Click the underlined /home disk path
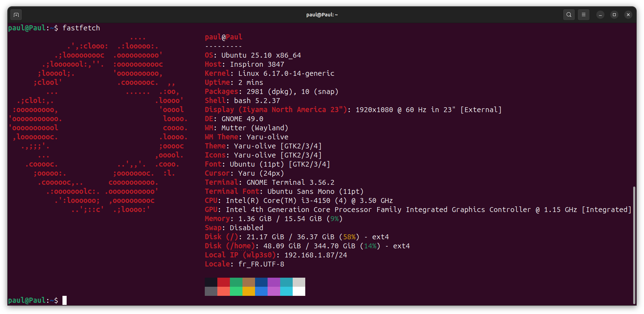The width and height of the screenshot is (644, 314). pos(242,246)
